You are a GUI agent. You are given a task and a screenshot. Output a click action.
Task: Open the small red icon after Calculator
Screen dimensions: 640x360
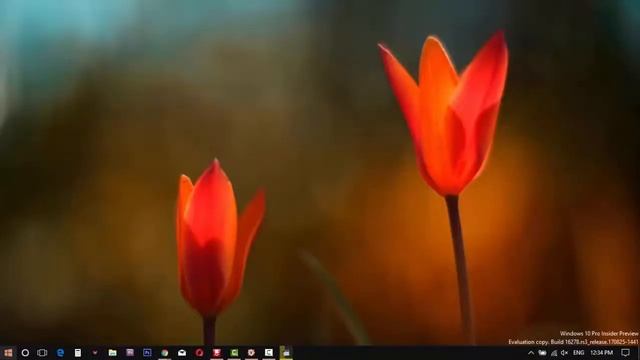pos(95,353)
